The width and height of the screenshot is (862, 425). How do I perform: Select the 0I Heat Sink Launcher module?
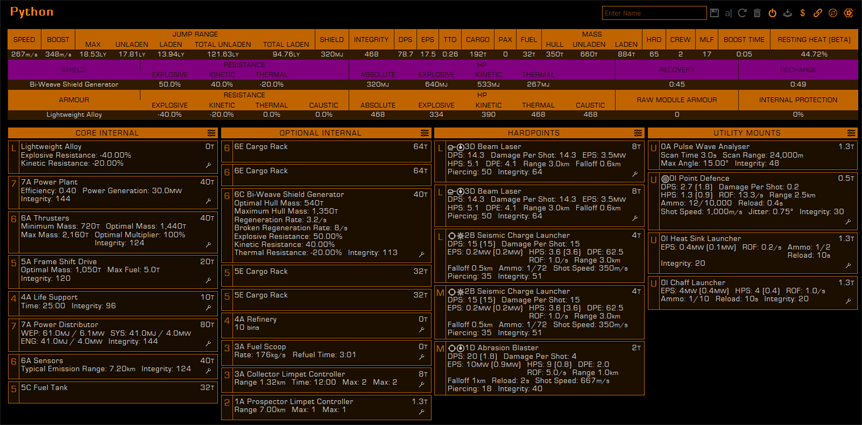pyautogui.click(x=753, y=252)
